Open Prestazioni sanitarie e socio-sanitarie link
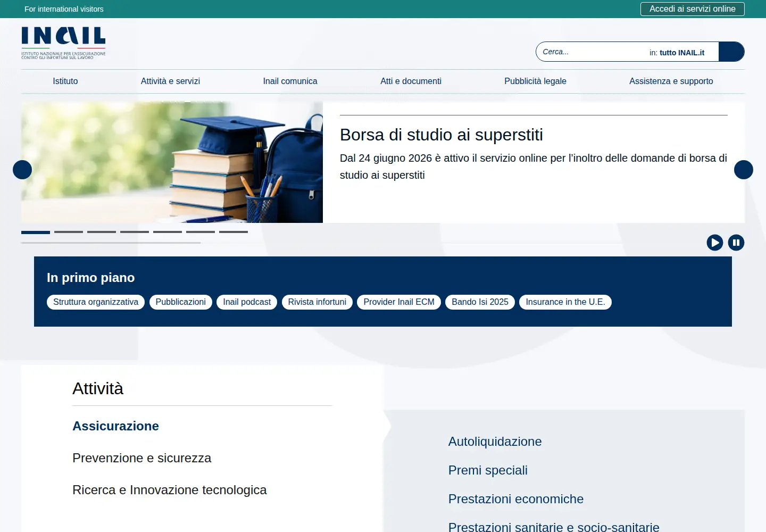The width and height of the screenshot is (766, 532). pyautogui.click(x=554, y=527)
